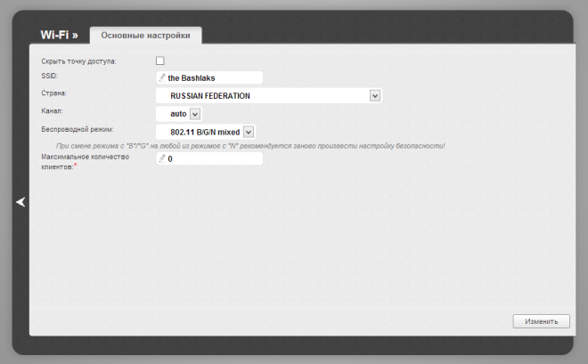
Task: Click the 'Беспроводной режим' label
Action: pos(78,129)
